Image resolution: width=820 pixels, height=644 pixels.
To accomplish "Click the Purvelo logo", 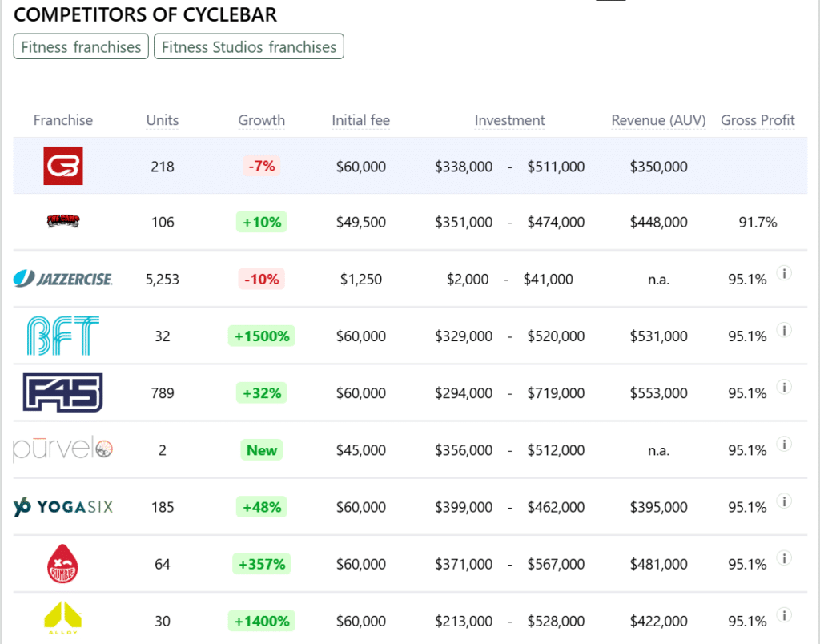I will pos(62,449).
